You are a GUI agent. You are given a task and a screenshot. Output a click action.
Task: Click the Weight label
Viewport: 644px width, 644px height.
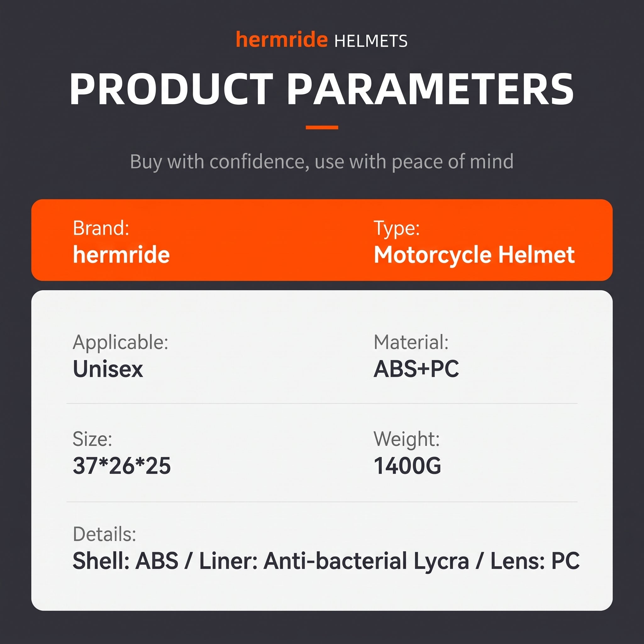[407, 440]
